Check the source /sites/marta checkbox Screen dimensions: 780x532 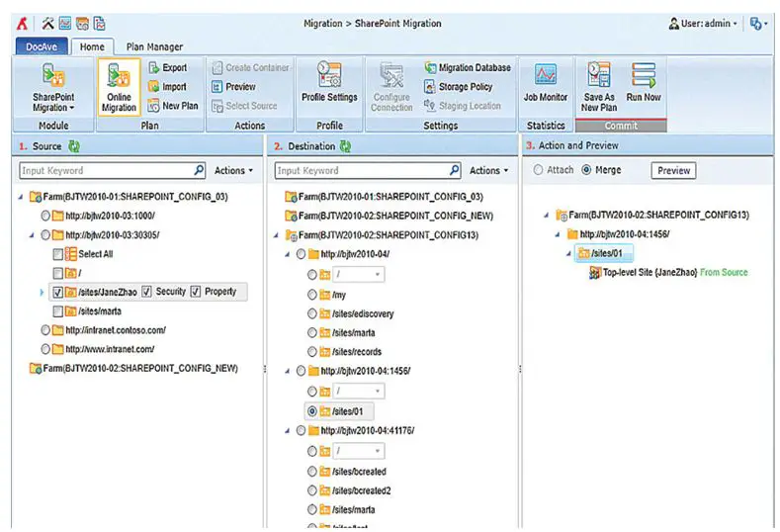(x=57, y=311)
